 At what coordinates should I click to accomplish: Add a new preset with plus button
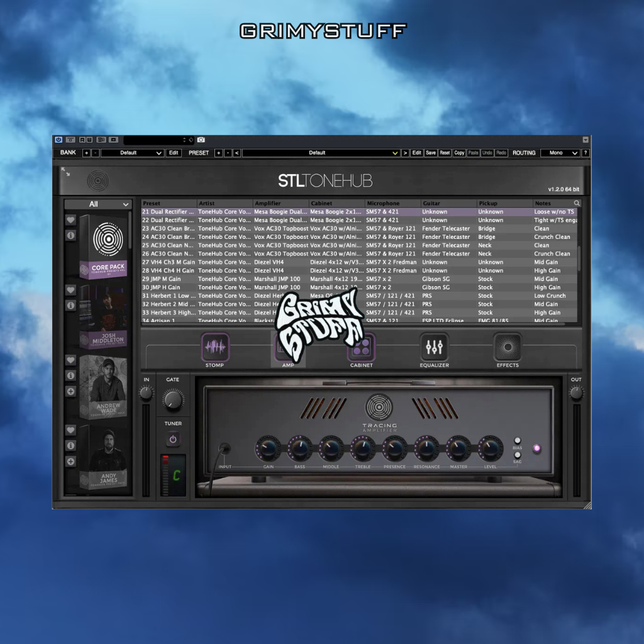(x=218, y=153)
